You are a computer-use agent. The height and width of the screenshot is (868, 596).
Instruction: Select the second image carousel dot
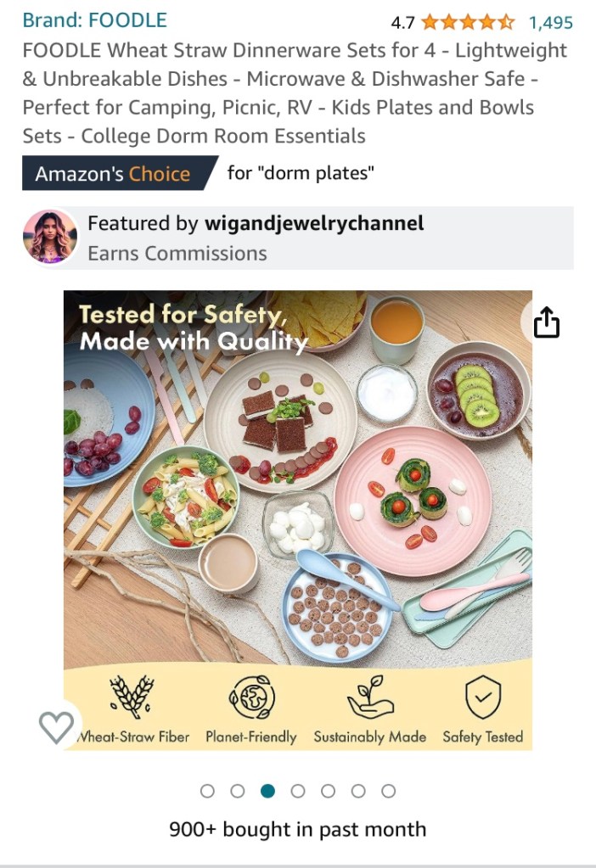[x=238, y=791]
